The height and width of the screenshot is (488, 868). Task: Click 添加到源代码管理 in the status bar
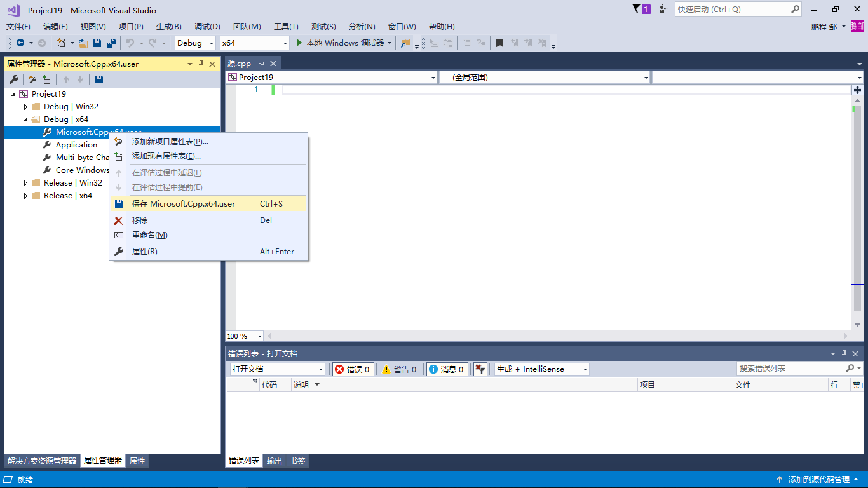pos(819,480)
